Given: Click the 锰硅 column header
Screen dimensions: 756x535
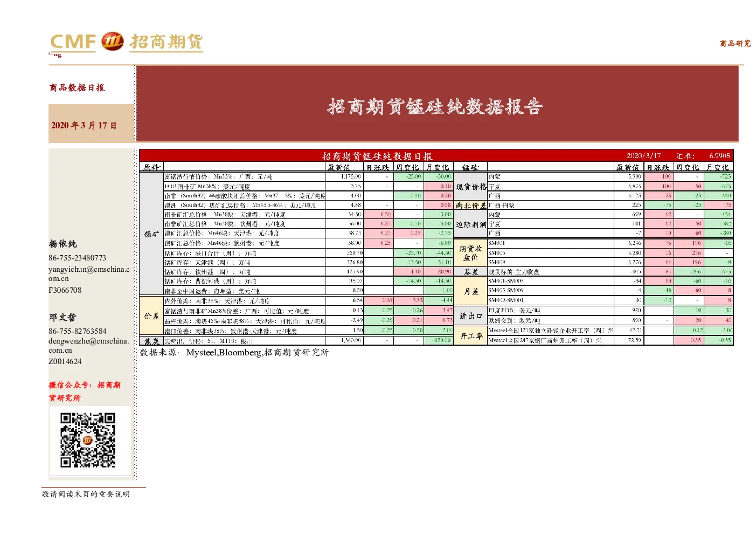Looking at the screenshot, I should pyautogui.click(x=470, y=167).
